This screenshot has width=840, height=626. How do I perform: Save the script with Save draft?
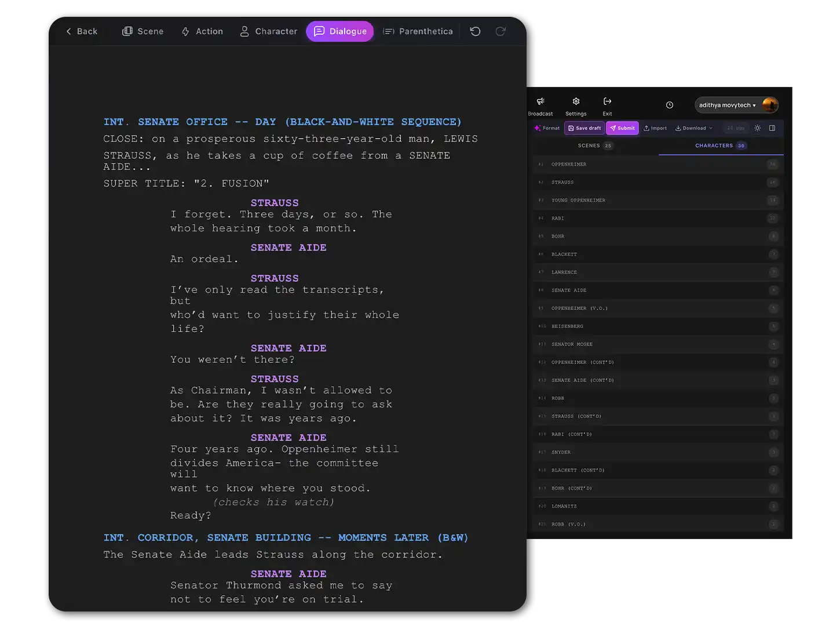click(x=585, y=128)
